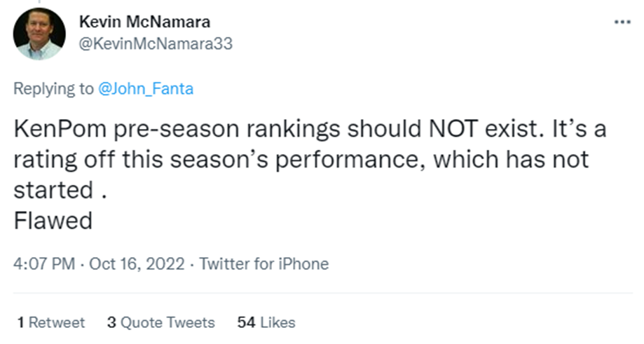
Task: Open the "Twitter for iPhone" source link
Action: pyautogui.click(x=264, y=264)
